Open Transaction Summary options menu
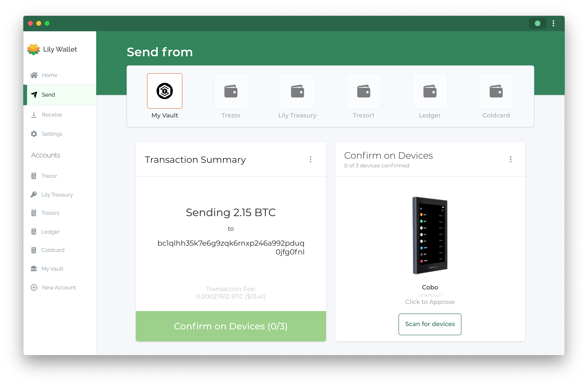 [311, 159]
